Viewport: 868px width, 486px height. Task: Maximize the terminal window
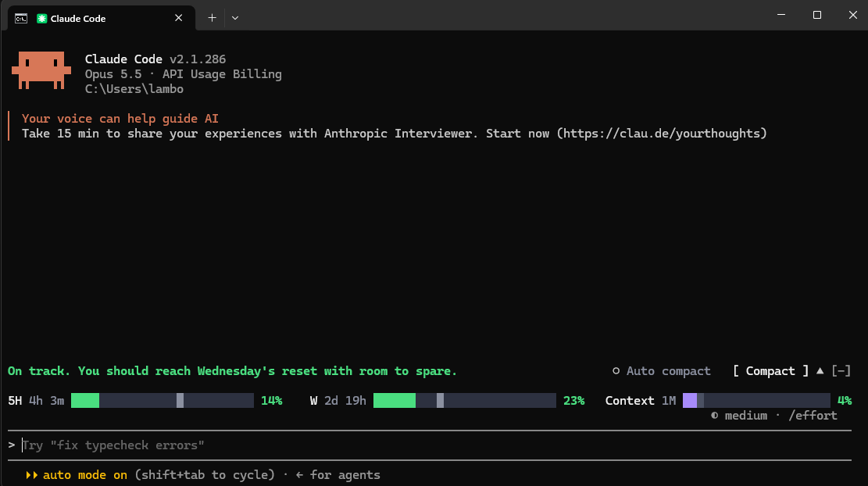click(817, 15)
